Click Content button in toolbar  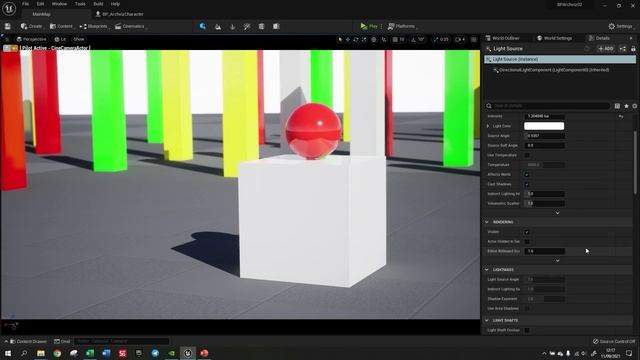pos(62,26)
